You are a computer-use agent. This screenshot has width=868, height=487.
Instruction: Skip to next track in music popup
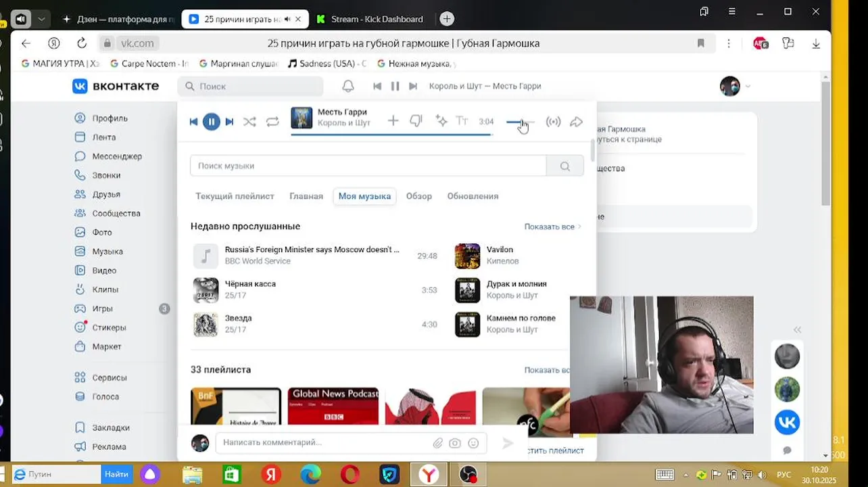click(229, 122)
